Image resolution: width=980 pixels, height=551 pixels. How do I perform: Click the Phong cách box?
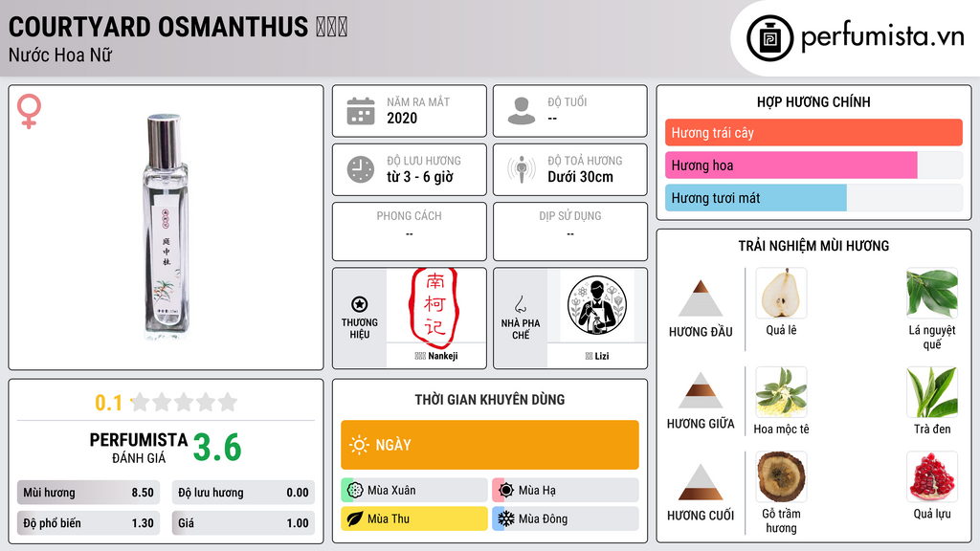pyautogui.click(x=410, y=231)
